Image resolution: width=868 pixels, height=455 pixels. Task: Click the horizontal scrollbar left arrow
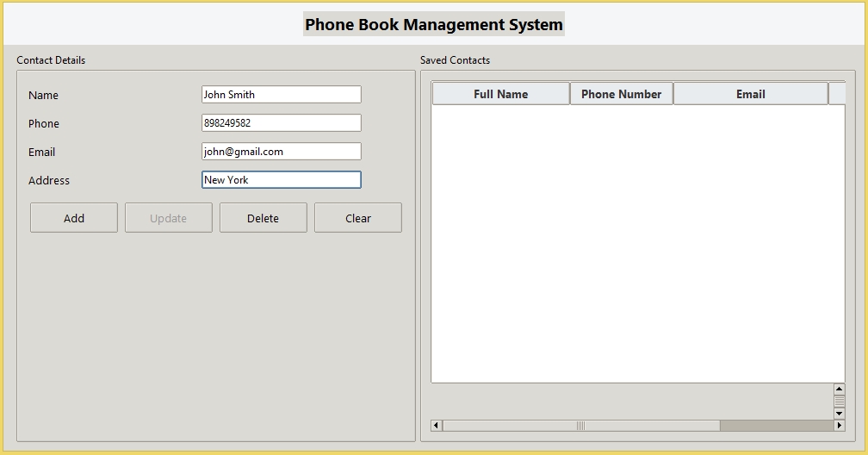click(436, 426)
